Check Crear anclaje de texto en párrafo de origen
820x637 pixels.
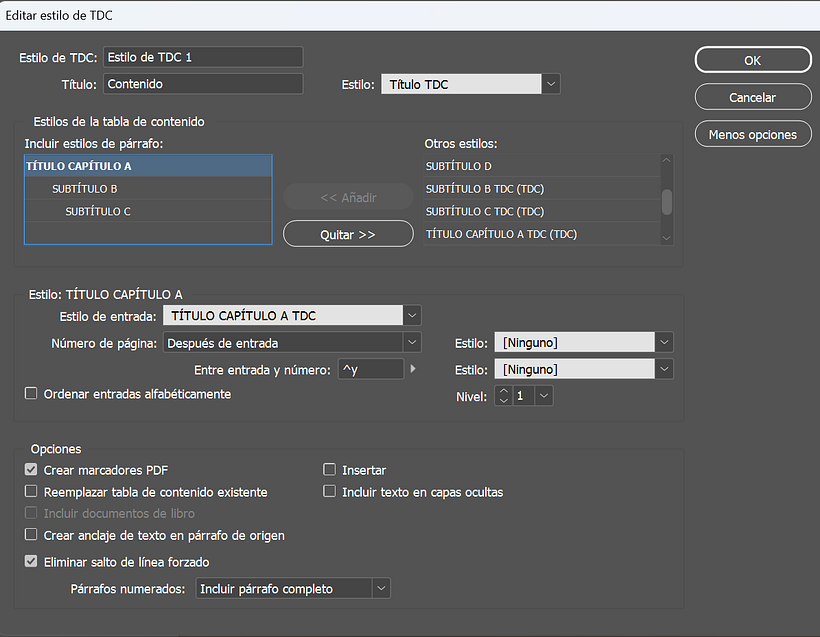(31, 534)
